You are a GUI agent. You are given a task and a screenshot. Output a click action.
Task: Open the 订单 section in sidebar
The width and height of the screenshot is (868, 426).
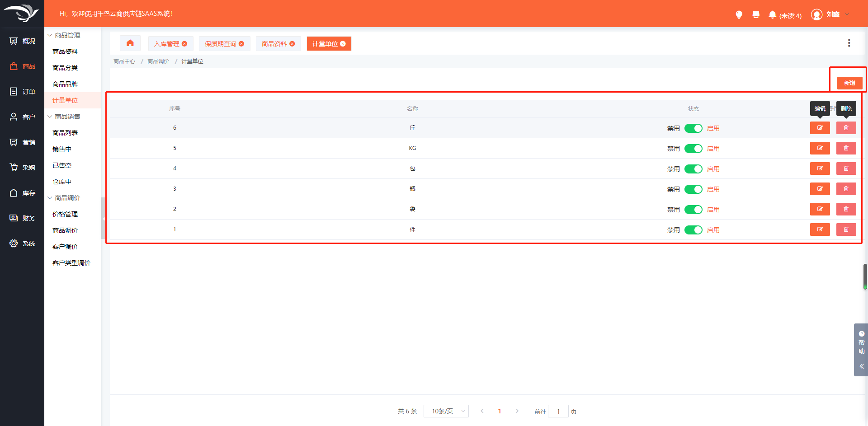22,92
